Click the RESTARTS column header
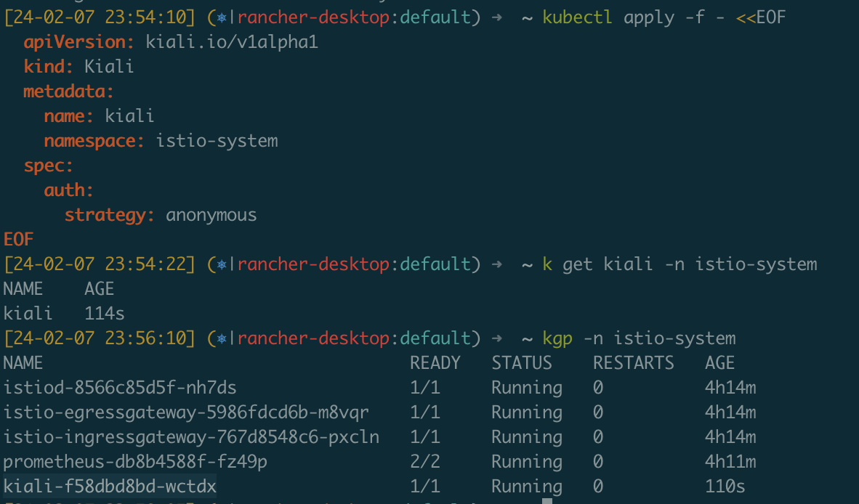This screenshot has height=504, width=859. pyautogui.click(x=634, y=363)
